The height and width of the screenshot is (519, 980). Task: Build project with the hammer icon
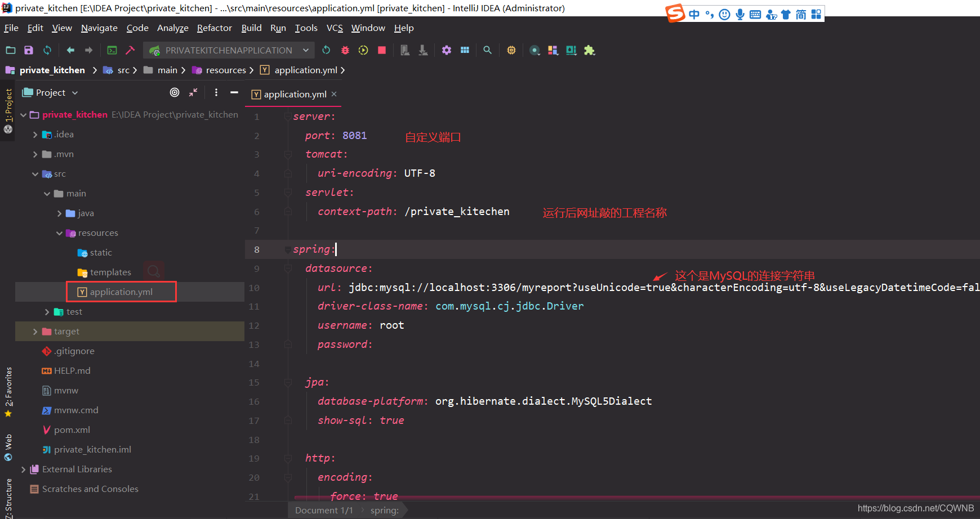tap(130, 50)
